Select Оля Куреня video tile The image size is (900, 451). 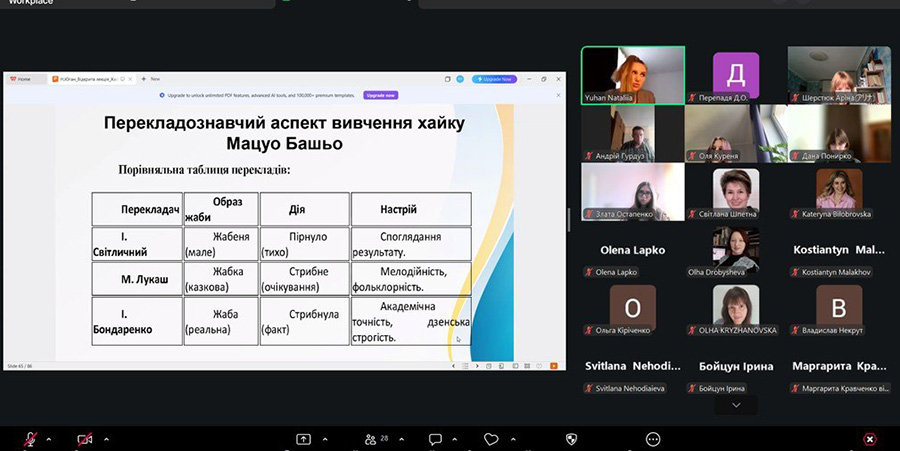click(736, 134)
